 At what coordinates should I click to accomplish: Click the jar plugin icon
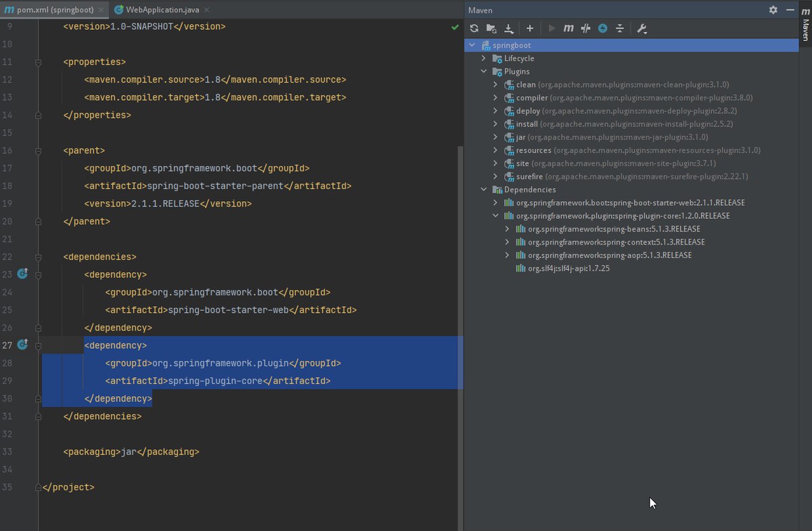tap(509, 137)
